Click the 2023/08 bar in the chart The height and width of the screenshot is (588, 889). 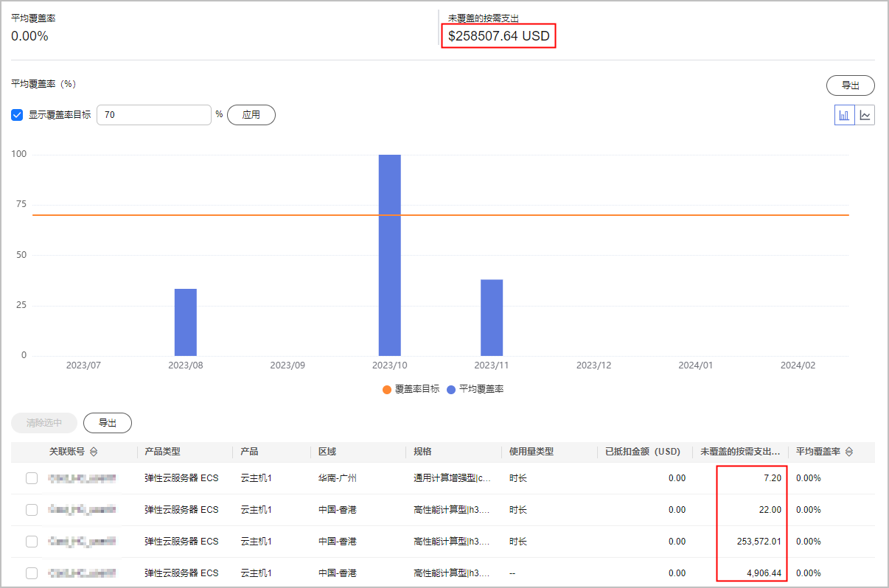pos(186,322)
